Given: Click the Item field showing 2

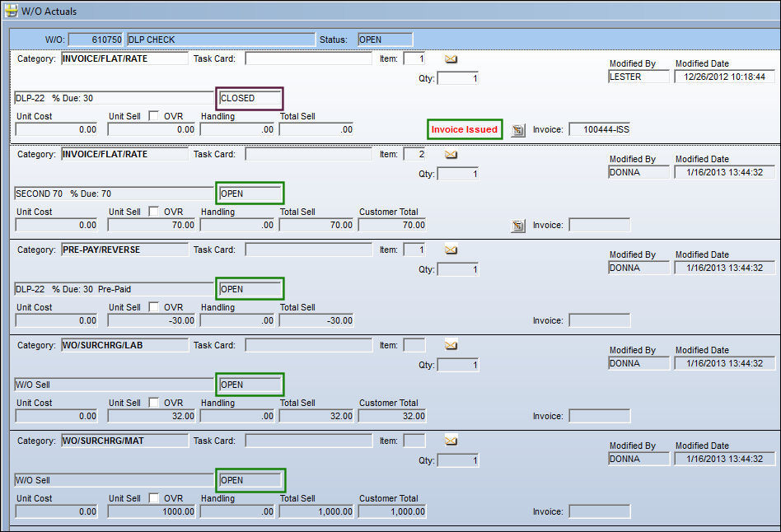Looking at the screenshot, I should point(414,155).
